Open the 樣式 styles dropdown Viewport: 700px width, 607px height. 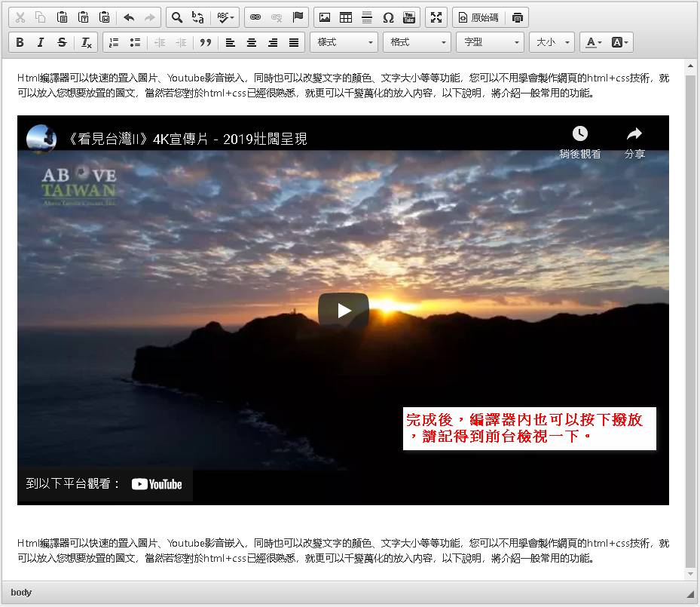coord(344,42)
